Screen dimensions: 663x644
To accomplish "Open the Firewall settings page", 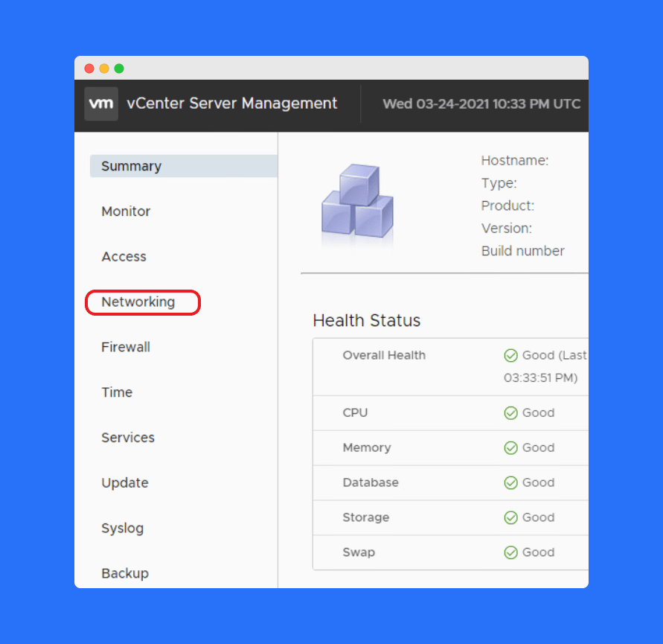I will point(126,347).
